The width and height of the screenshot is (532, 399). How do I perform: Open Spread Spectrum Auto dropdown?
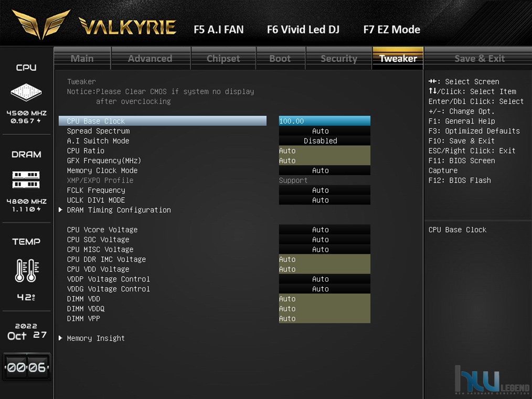coord(324,131)
